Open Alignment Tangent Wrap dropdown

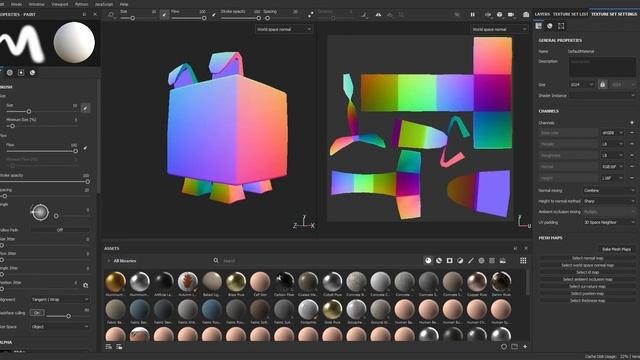pos(60,300)
